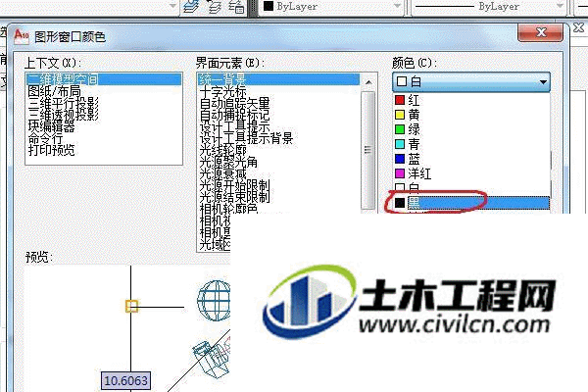Choose the yellow 黄 color option
Screen dimensions: 588x392
[471, 115]
